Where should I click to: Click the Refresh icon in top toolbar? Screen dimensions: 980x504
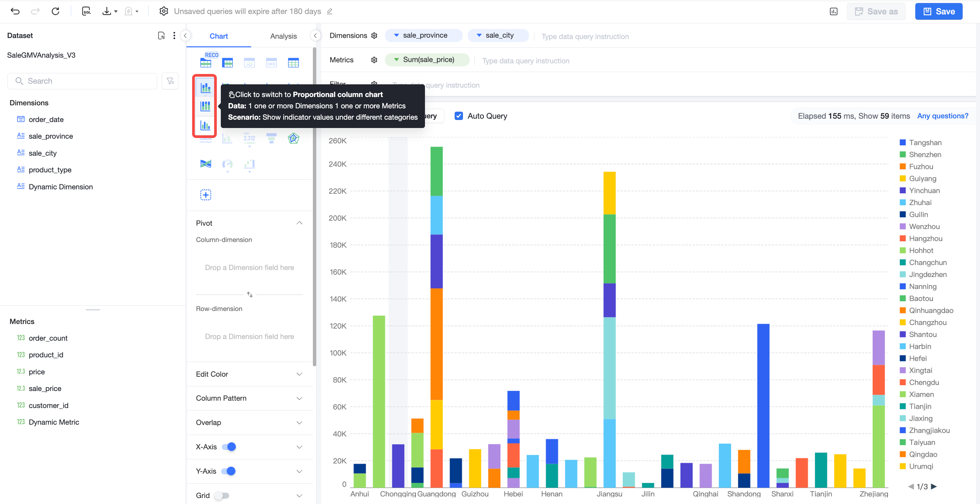[x=56, y=11]
